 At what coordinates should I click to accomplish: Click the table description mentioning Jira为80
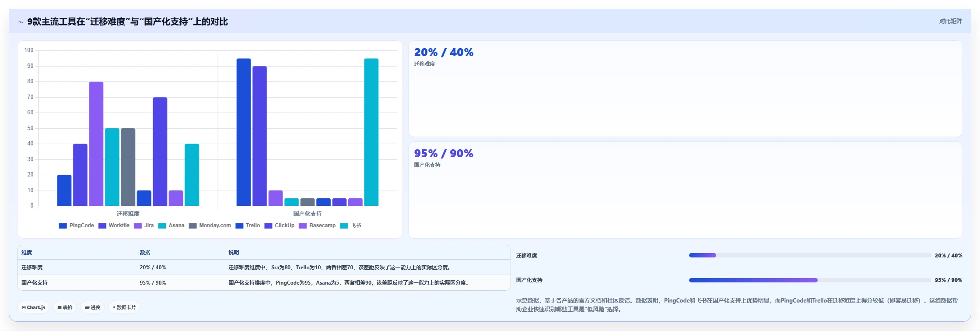340,268
